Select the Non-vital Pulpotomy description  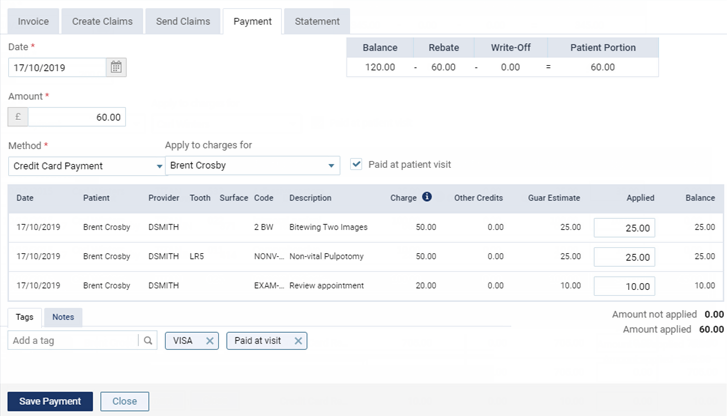click(x=326, y=256)
